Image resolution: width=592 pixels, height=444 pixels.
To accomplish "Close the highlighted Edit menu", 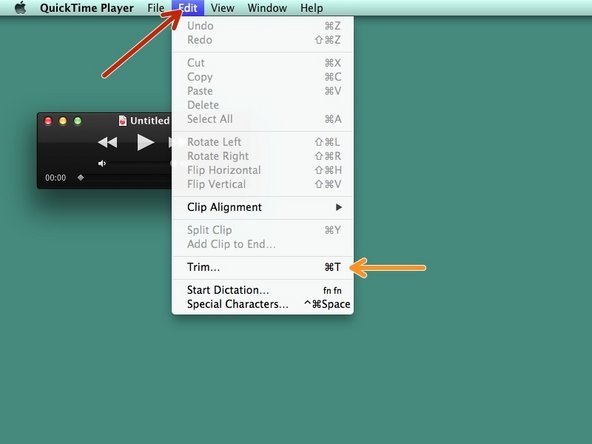I will pos(188,8).
